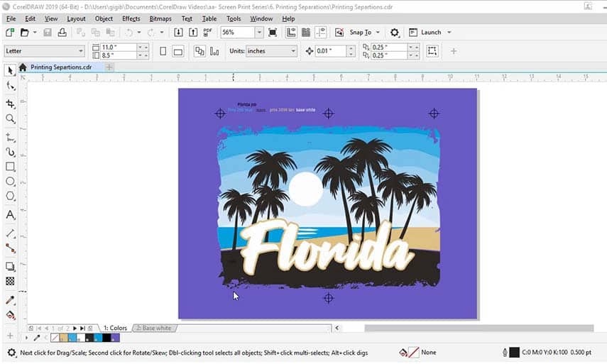Click plus to start new document tab
The image size is (607, 364).
click(x=109, y=67)
